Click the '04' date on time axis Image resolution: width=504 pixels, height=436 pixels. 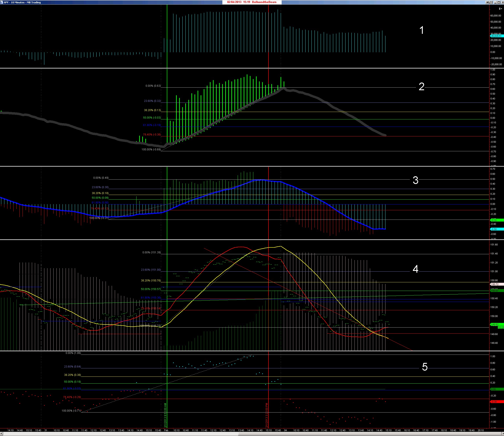click(x=285, y=431)
